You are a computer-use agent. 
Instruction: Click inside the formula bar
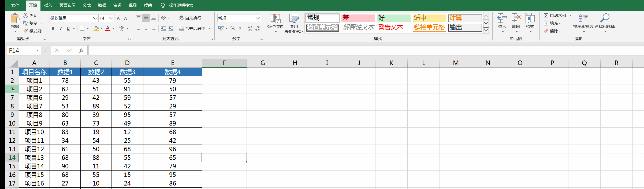tap(366, 50)
